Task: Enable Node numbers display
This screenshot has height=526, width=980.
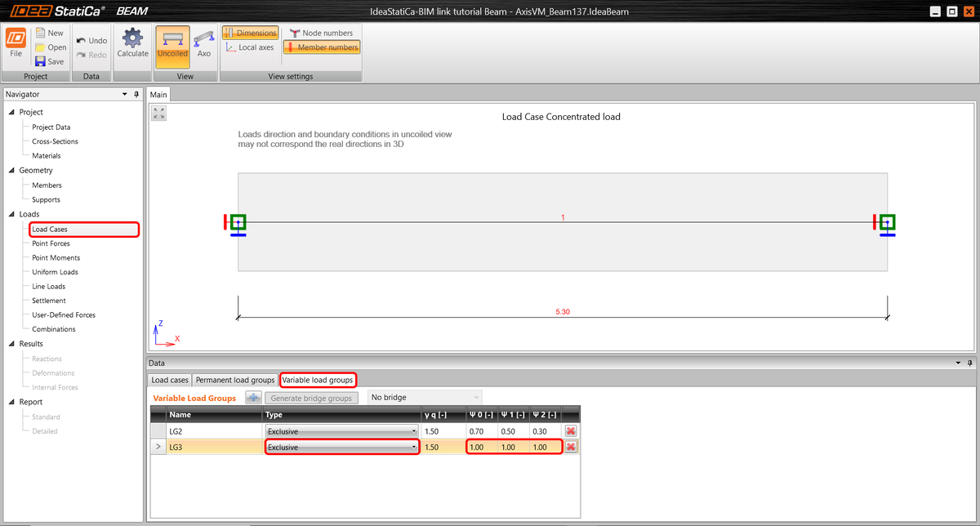Action: [x=320, y=33]
